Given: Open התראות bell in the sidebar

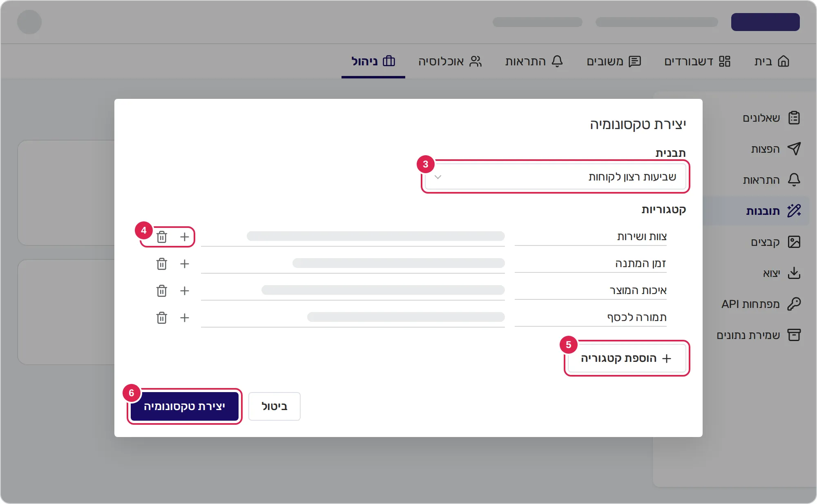Looking at the screenshot, I should point(772,180).
